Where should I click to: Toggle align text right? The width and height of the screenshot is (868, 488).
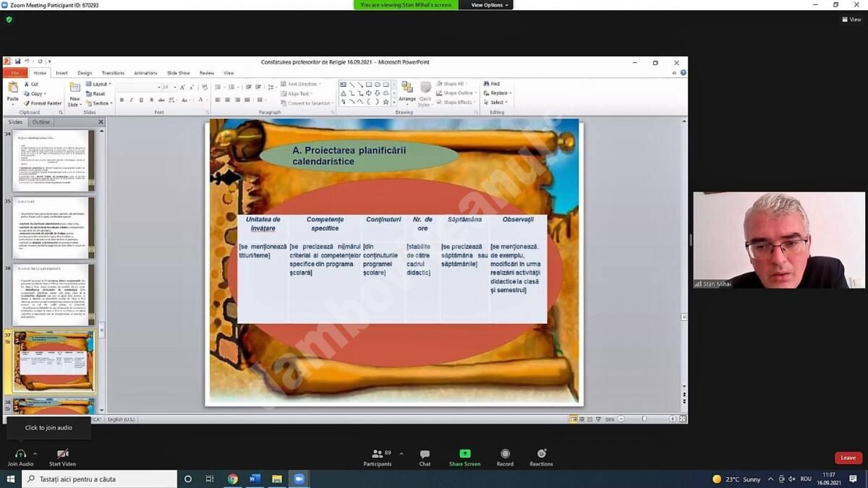tap(237, 100)
